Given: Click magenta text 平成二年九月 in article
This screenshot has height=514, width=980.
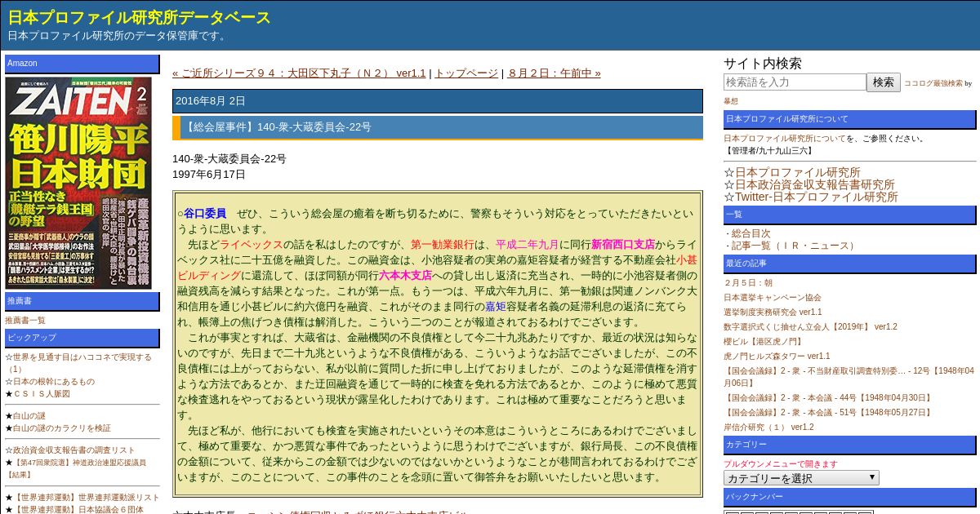Looking at the screenshot, I should (528, 245).
